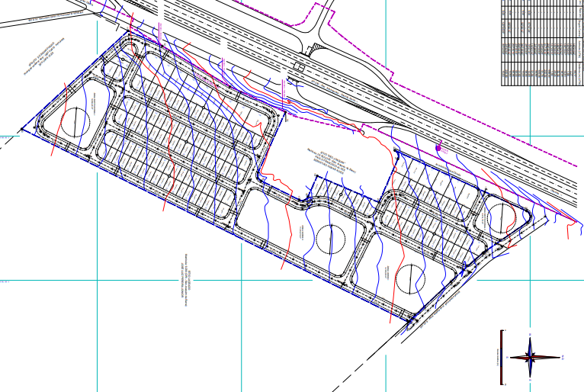Open the coordinate table in the top-right corner
The image size is (584, 392).
point(542,42)
